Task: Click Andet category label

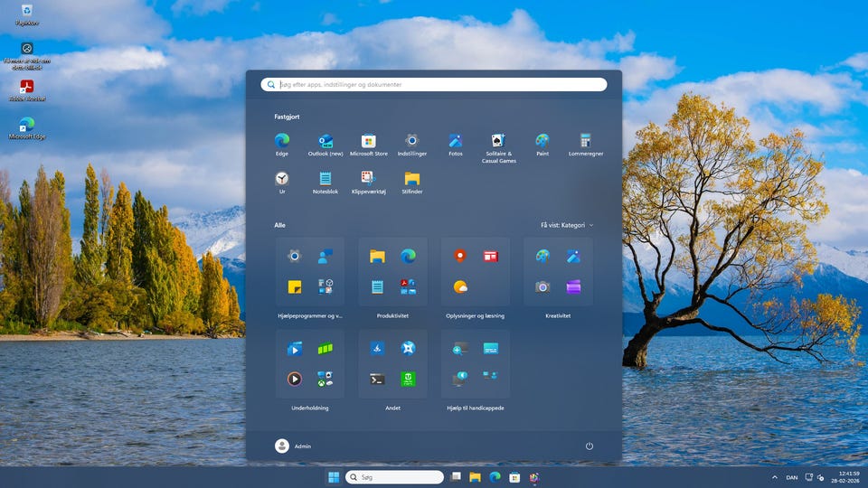Action: [393, 408]
